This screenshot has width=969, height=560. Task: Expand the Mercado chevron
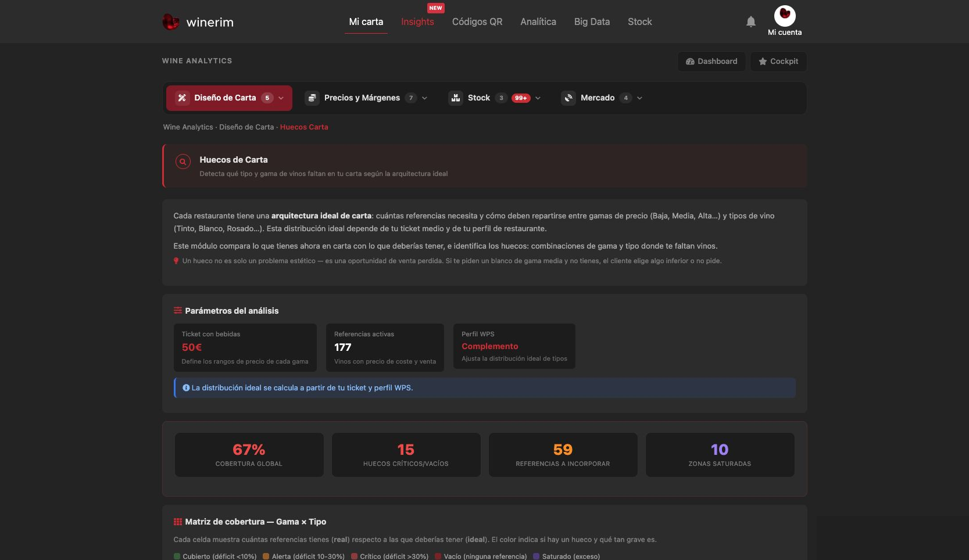point(639,98)
